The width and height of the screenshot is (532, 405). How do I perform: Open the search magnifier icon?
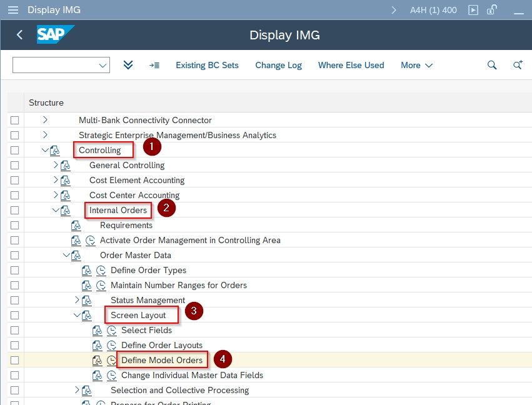pyautogui.click(x=492, y=65)
